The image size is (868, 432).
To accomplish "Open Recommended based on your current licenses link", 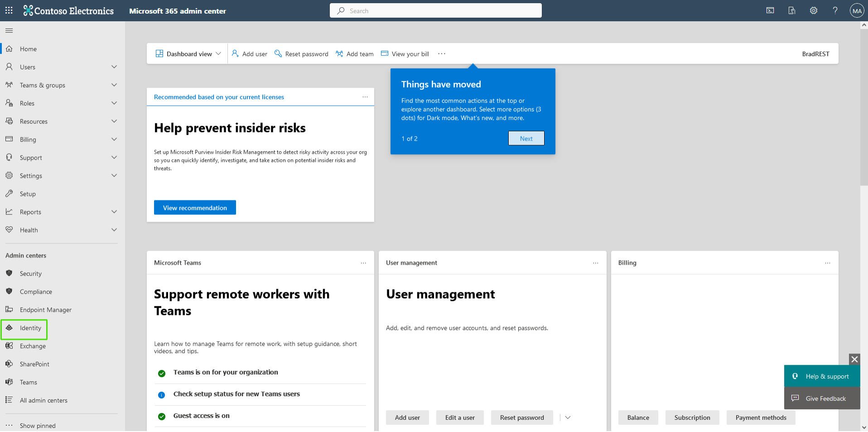I will pyautogui.click(x=219, y=97).
